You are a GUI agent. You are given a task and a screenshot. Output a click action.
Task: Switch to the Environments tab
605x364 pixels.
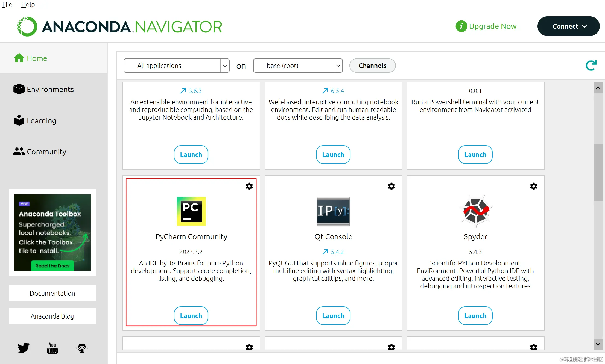54,89
